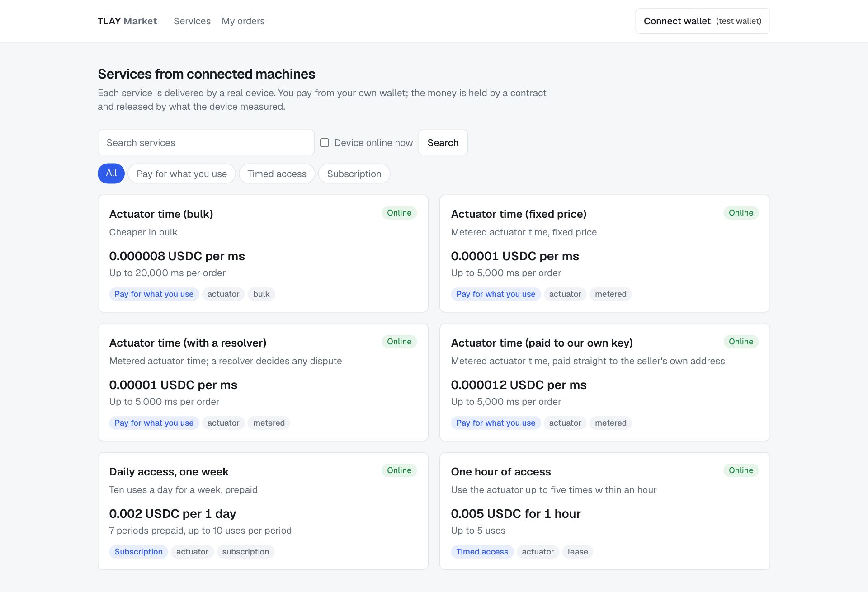
Task: Open Actuator time (paid to our own key)
Action: pyautogui.click(x=542, y=343)
